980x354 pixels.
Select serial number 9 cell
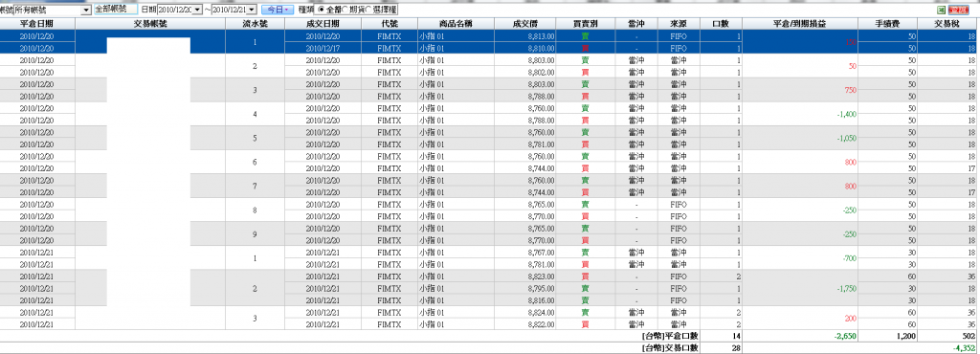point(255,233)
